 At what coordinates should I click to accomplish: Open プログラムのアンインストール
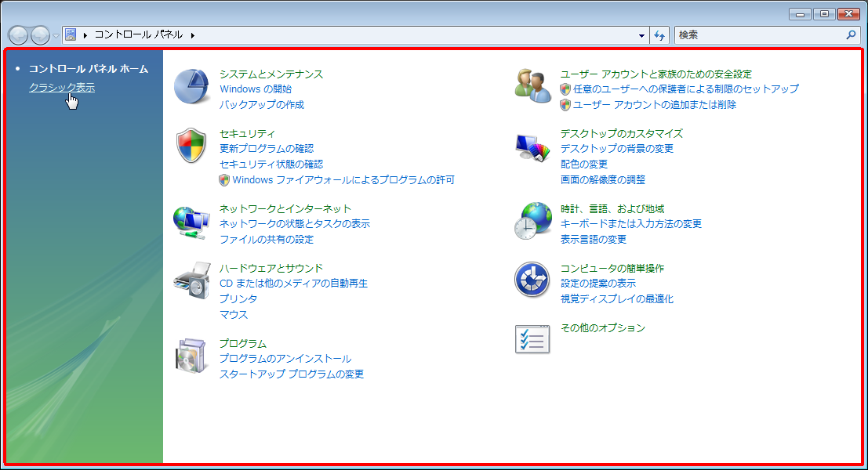click(x=285, y=359)
